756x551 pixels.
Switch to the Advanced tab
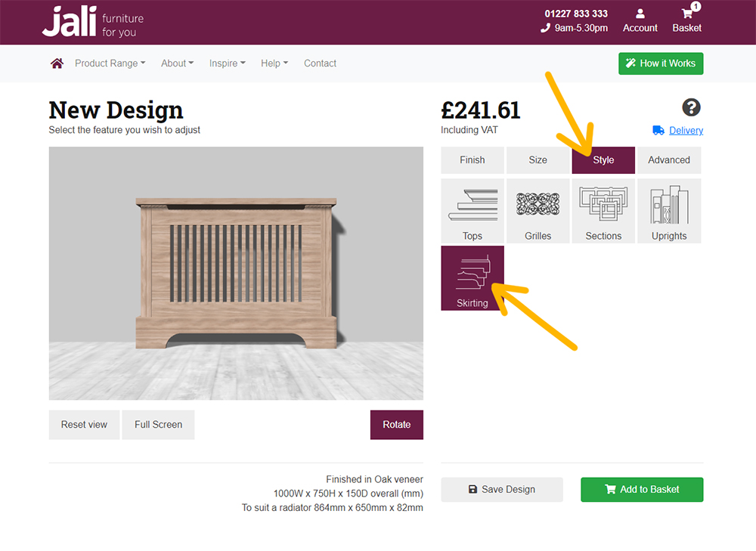(669, 160)
